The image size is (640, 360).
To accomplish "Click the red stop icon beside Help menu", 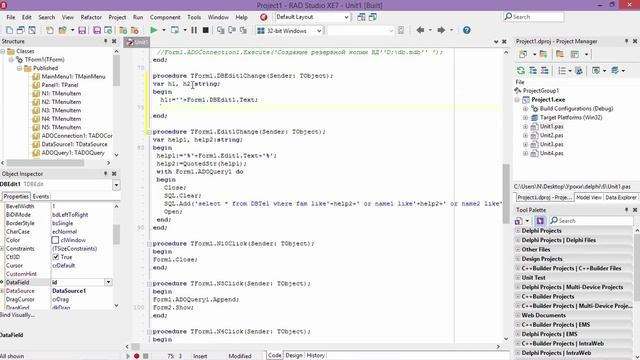I will point(264,17).
